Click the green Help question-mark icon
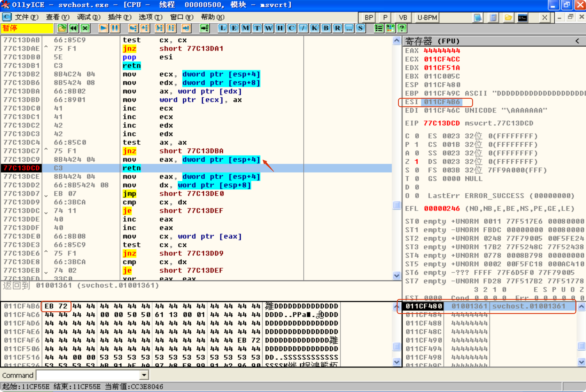The image size is (586, 392). [x=402, y=28]
